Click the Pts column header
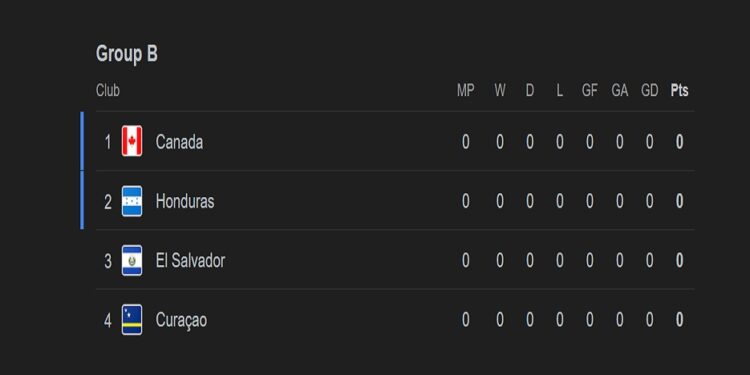750x375 pixels. click(679, 90)
